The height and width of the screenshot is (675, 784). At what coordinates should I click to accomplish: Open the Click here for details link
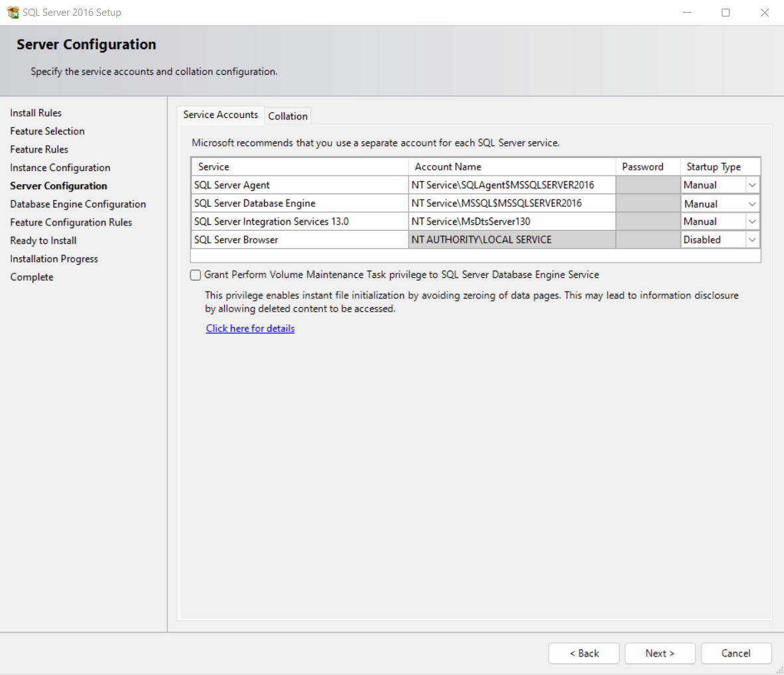click(250, 328)
